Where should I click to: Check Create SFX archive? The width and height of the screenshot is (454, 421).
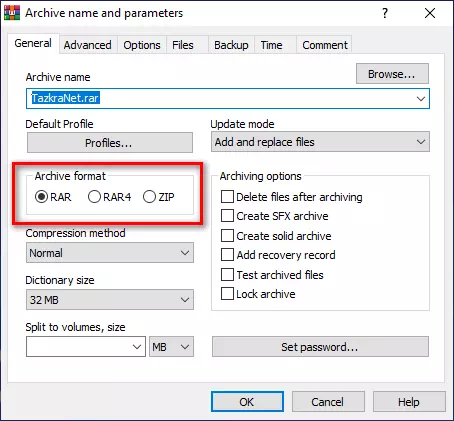pos(275,216)
